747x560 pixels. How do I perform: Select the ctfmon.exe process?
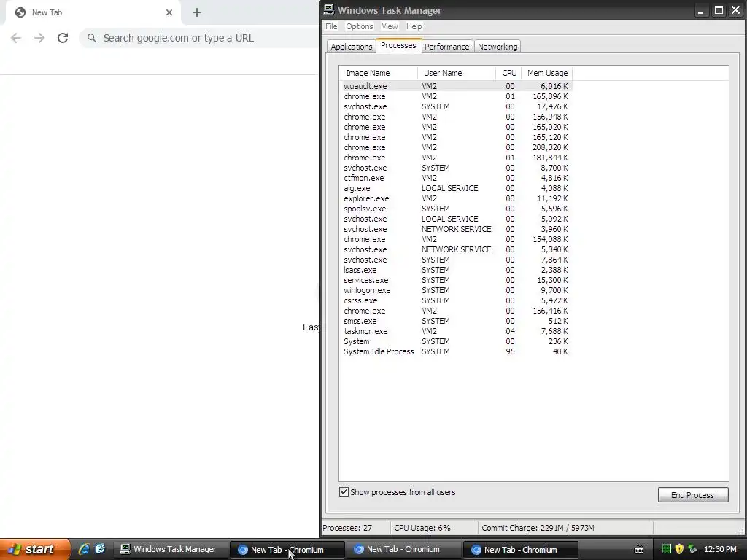(456, 178)
